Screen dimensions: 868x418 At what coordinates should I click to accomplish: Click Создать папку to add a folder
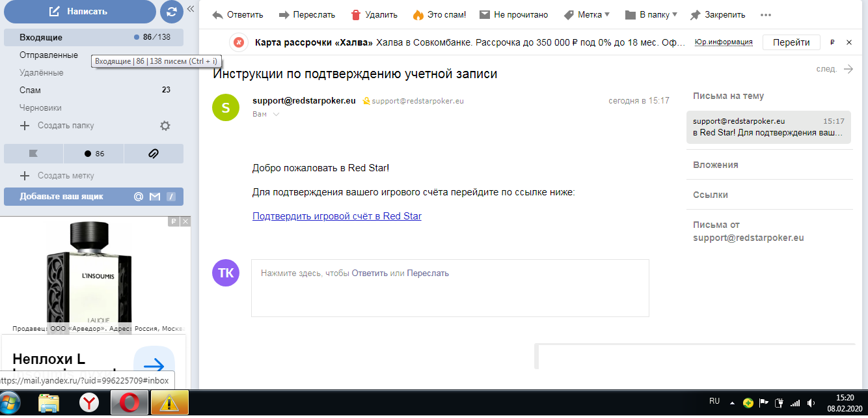(x=57, y=125)
